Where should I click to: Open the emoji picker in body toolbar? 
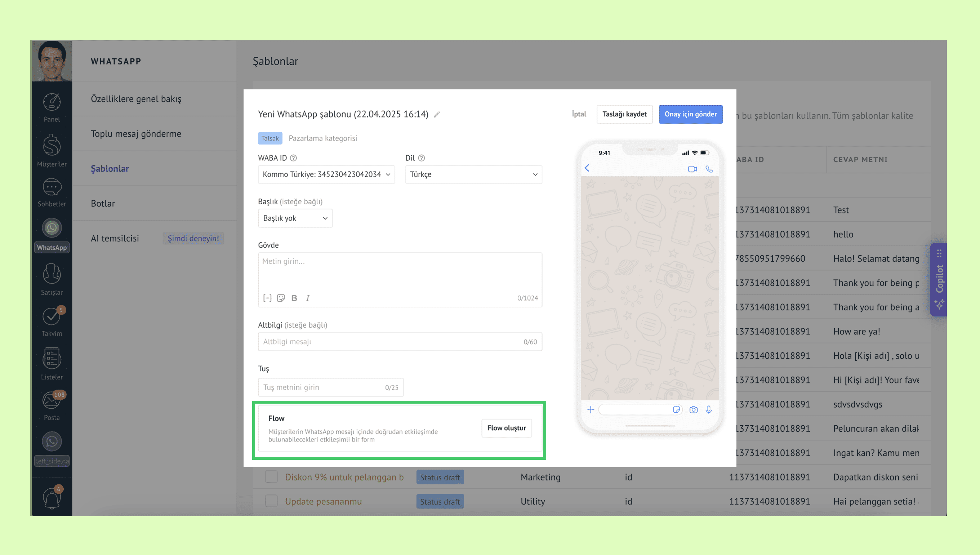point(281,298)
